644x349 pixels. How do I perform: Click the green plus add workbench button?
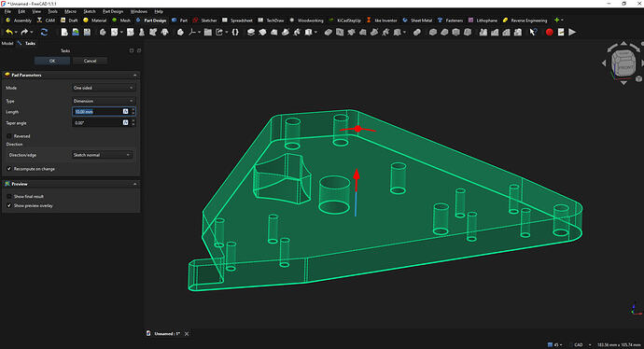[x=556, y=21]
